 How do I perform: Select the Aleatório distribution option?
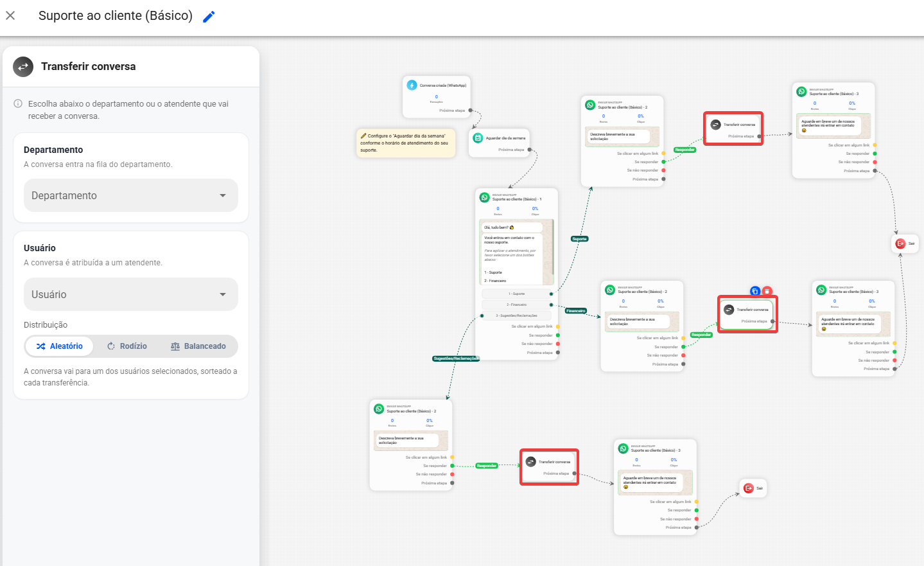[x=60, y=346]
